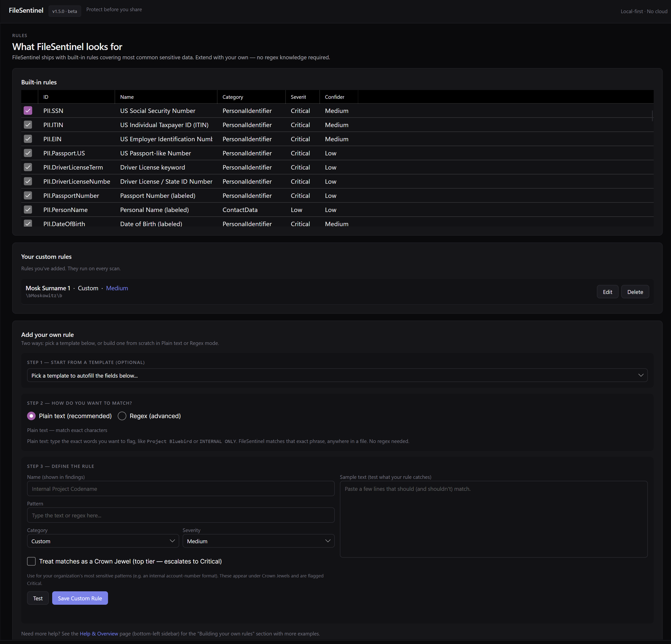Click into the Sample text area

[x=494, y=519]
